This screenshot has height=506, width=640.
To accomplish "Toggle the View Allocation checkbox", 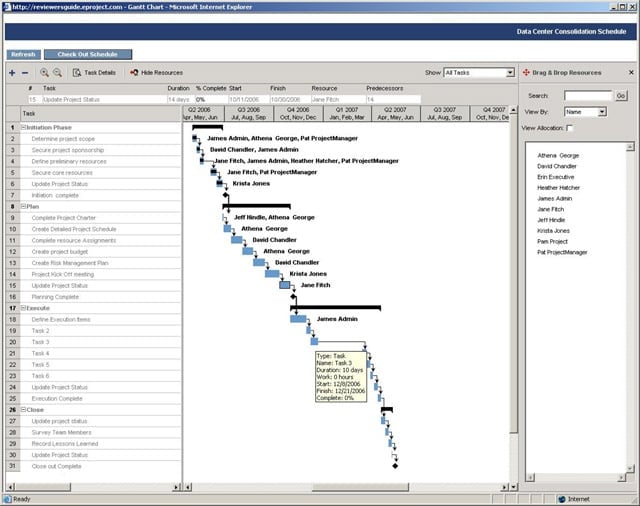I will (569, 128).
